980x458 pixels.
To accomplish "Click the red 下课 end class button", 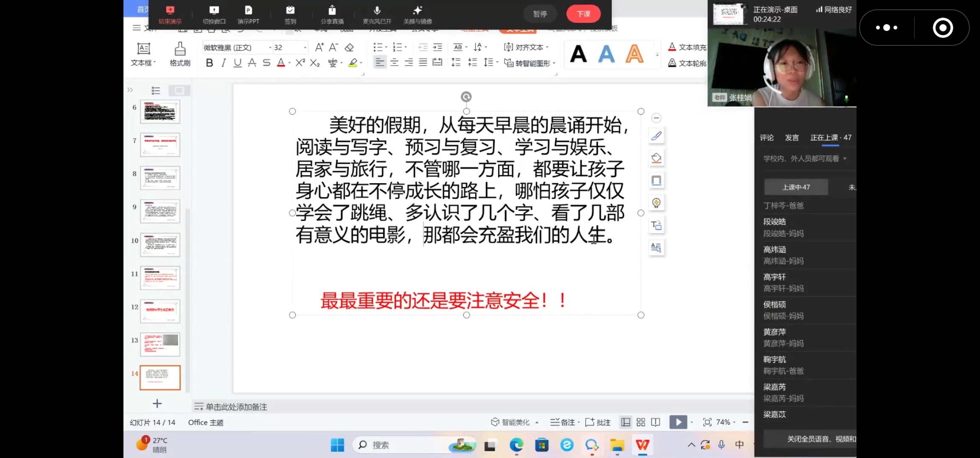I will pos(583,14).
